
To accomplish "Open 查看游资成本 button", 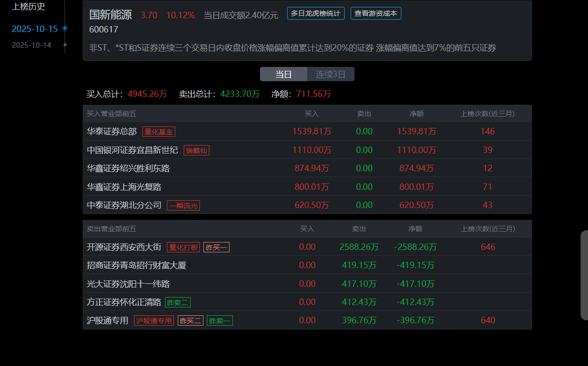I will (375, 13).
